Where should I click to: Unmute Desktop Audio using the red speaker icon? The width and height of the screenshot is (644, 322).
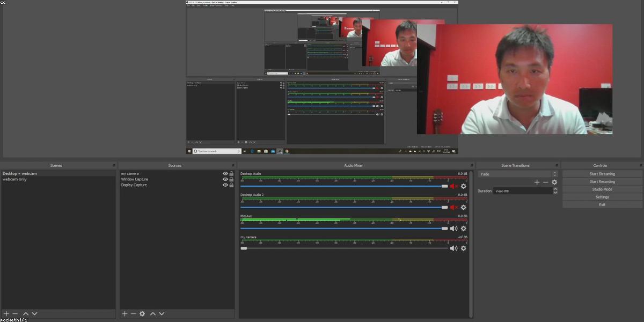tap(453, 186)
